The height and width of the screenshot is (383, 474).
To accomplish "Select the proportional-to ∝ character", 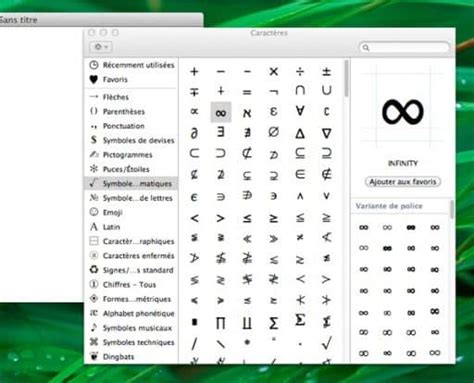I will tap(194, 112).
